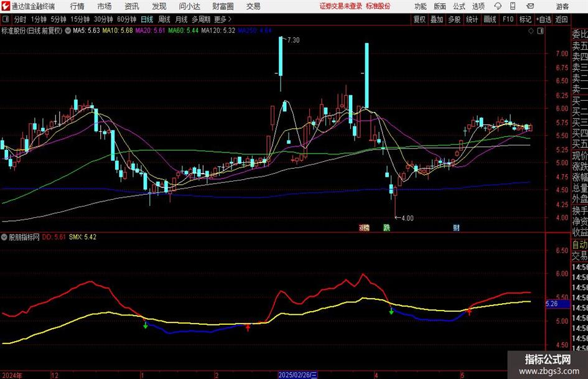
Task: Switch to 1分钟 period
Action: point(39,19)
